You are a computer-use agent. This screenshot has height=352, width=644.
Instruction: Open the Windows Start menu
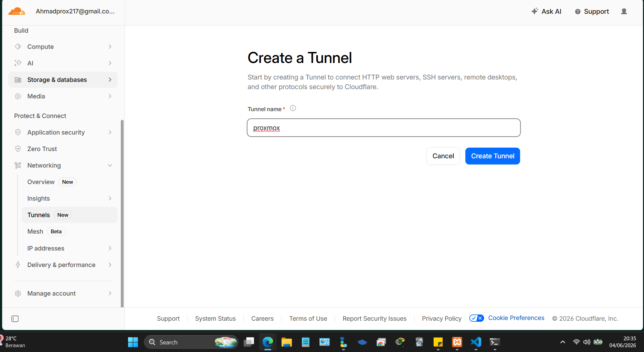pos(133,342)
